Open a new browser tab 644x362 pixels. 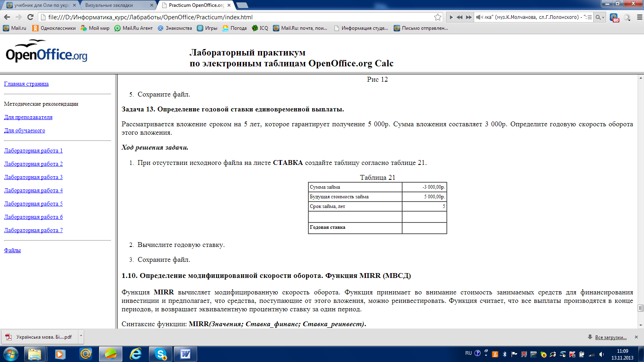click(242, 5)
